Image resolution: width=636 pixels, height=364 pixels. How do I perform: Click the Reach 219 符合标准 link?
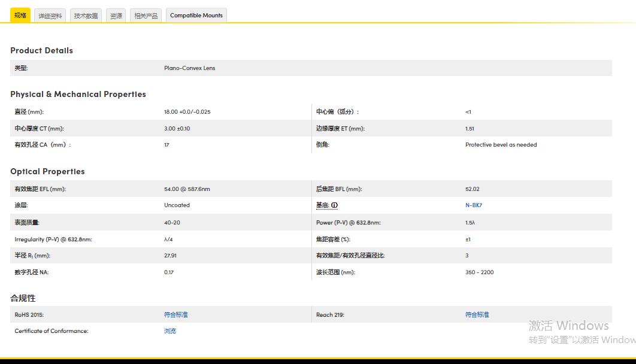[477, 314]
